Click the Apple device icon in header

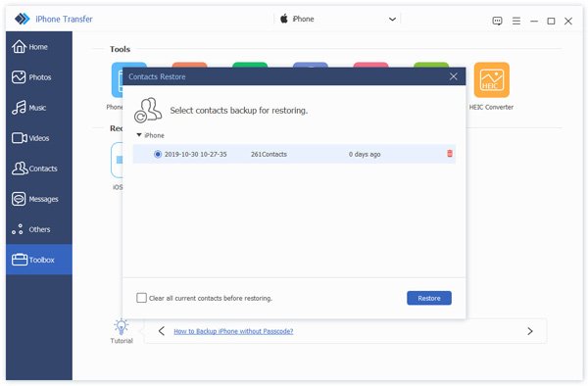click(284, 19)
